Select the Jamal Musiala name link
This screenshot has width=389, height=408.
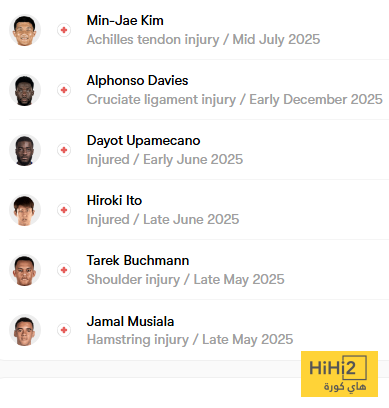point(130,322)
